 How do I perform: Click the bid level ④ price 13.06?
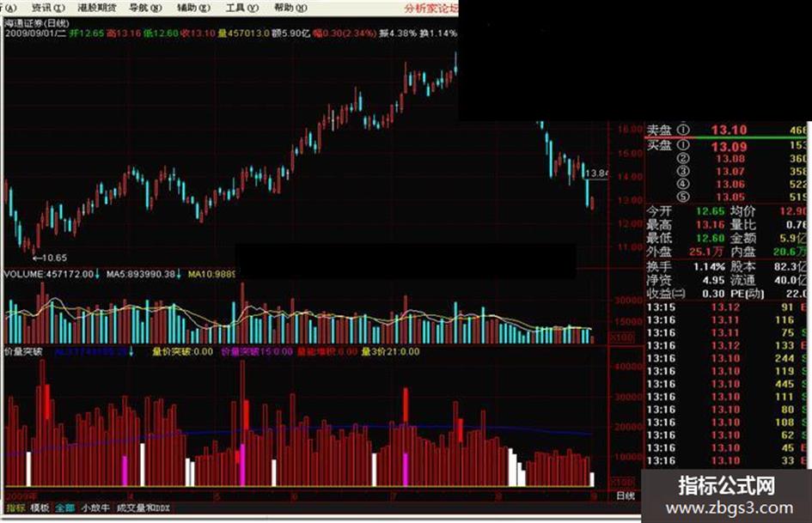click(730, 185)
